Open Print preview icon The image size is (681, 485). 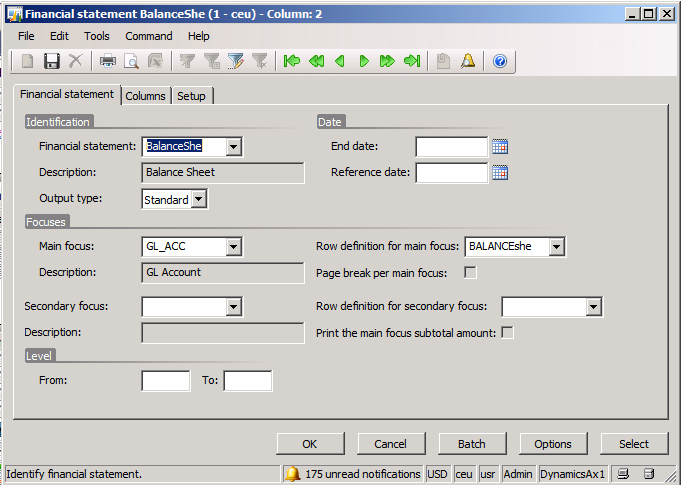click(x=131, y=61)
